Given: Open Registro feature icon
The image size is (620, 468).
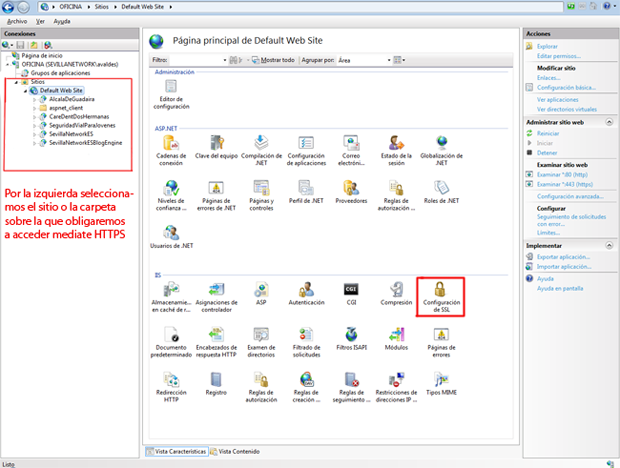Looking at the screenshot, I should tap(216, 383).
